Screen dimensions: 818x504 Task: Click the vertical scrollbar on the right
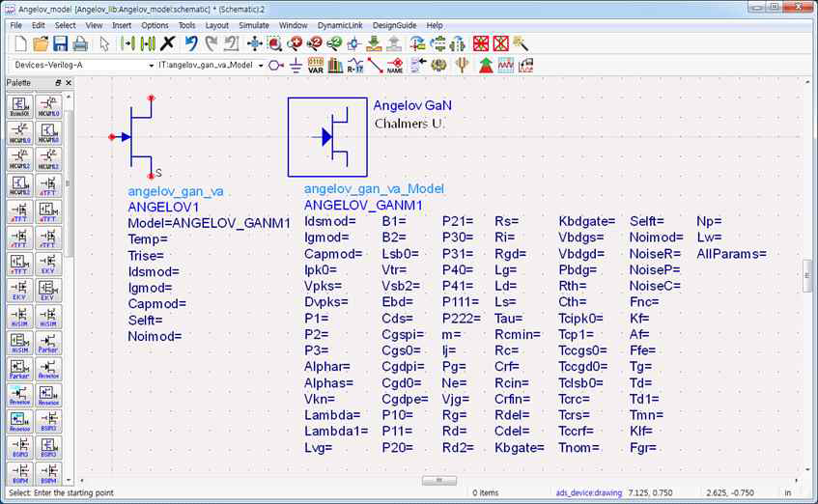[x=807, y=274]
